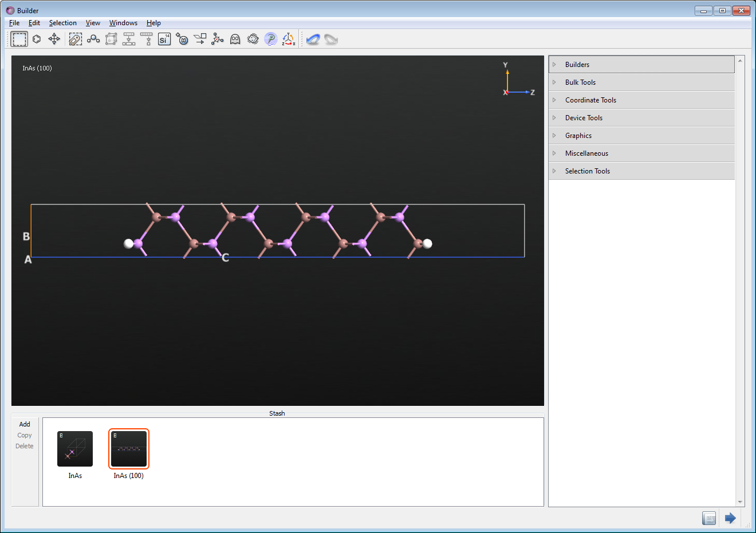The width and height of the screenshot is (756, 533).
Task: Click the parallelogram-to-square transform icon
Action: click(x=200, y=39)
